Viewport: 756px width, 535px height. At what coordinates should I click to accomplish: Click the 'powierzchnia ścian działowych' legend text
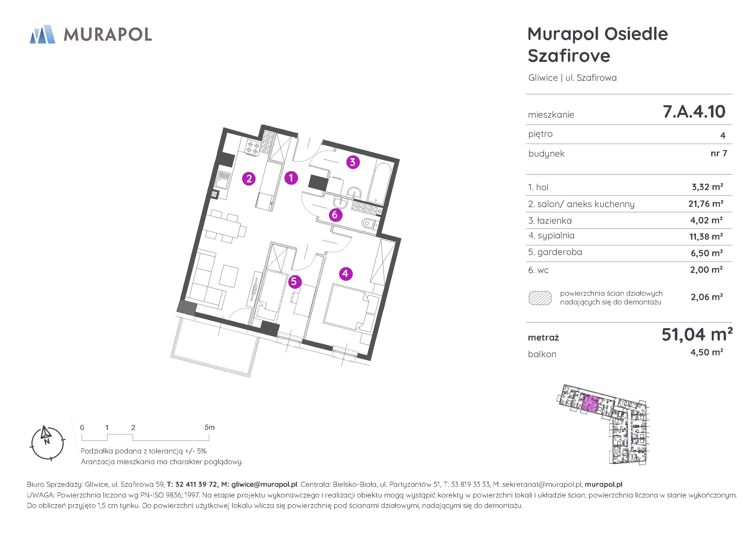click(x=611, y=298)
